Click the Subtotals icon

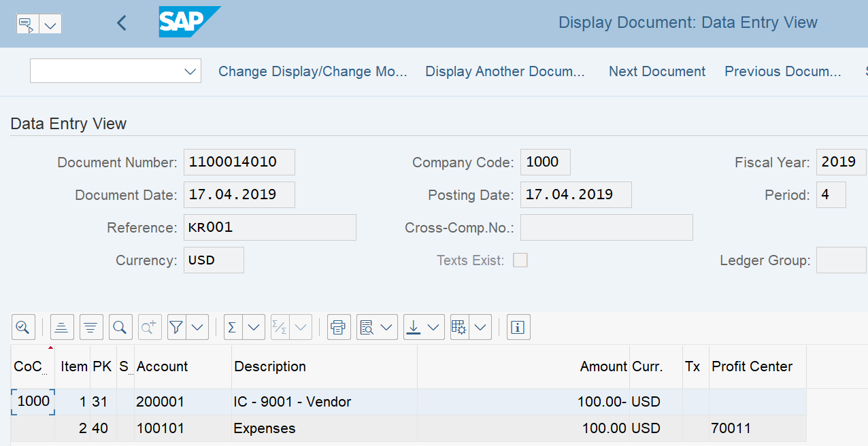pyautogui.click(x=280, y=327)
